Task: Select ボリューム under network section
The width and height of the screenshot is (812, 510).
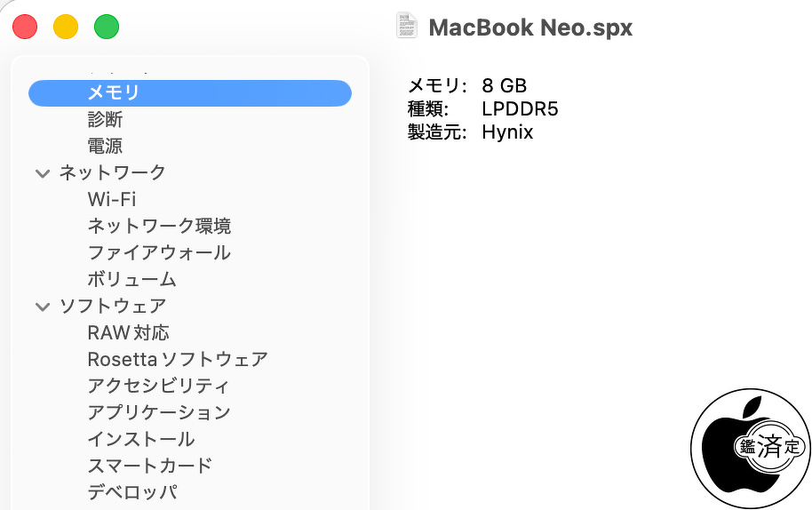Action: coord(131,279)
